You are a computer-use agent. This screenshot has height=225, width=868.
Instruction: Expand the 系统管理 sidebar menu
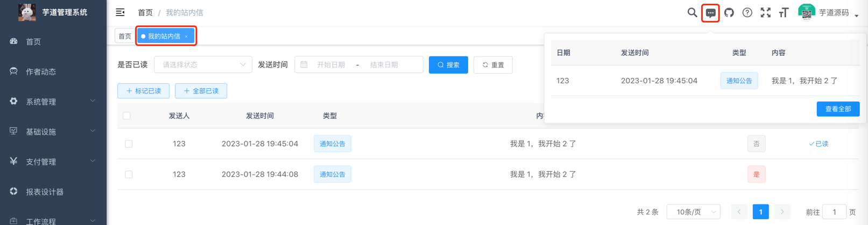coord(53,101)
